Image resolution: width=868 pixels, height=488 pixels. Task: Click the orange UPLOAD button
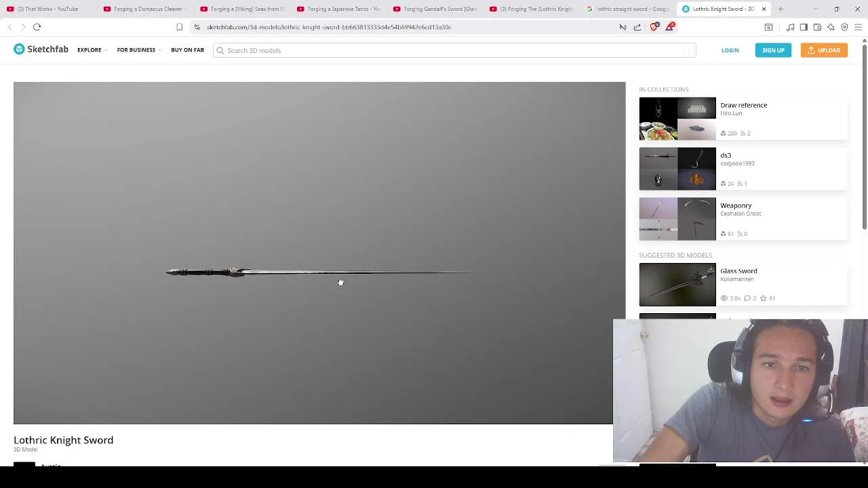pos(824,50)
